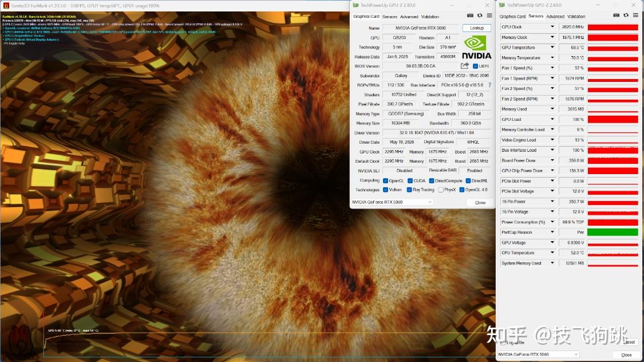Click the Lookup button
This screenshot has height=362, width=644.
click(476, 28)
